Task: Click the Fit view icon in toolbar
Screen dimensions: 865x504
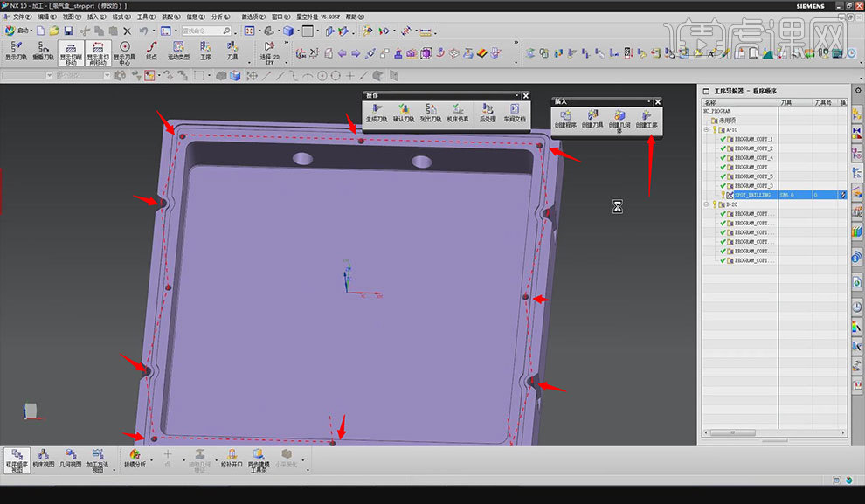Action: coord(249,31)
